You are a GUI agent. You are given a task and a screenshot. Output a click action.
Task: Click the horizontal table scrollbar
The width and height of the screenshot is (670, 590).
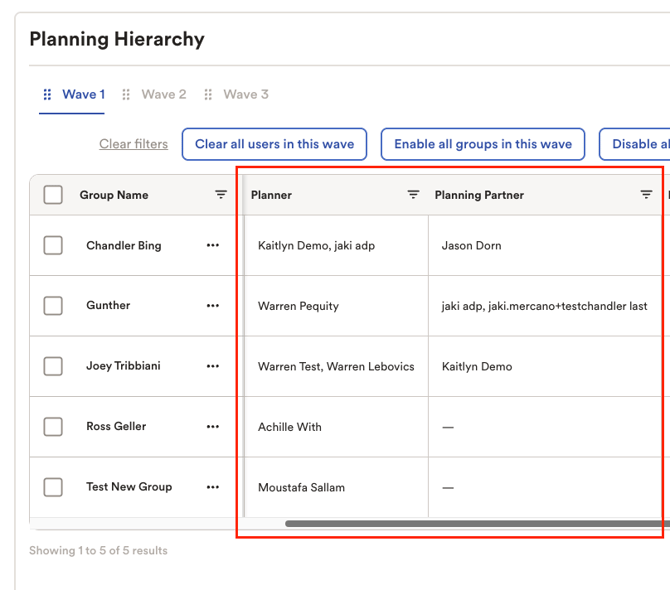tap(477, 523)
